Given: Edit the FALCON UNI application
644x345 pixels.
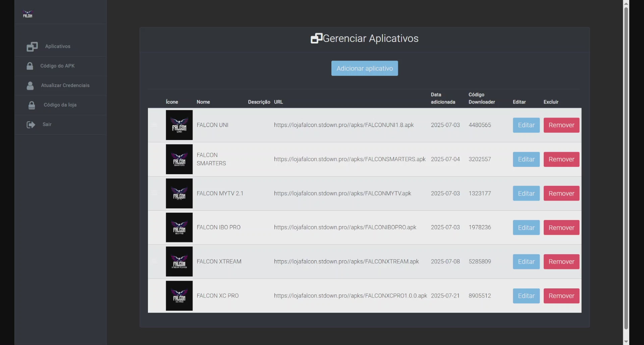Looking at the screenshot, I should click(526, 125).
